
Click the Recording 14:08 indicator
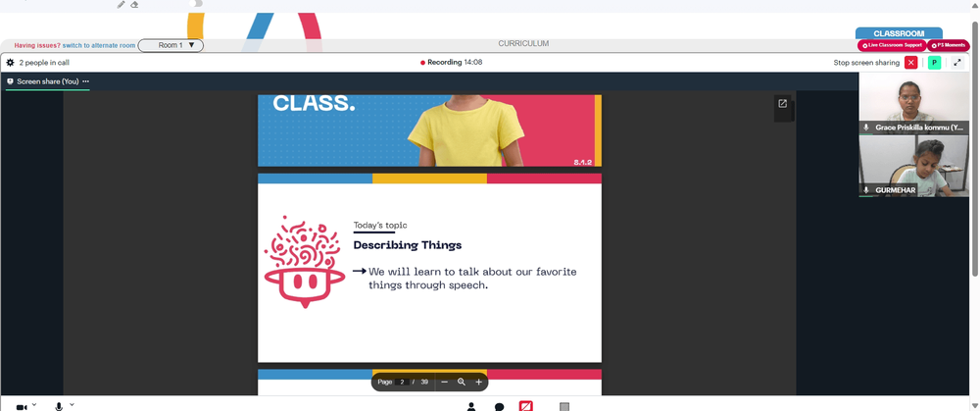click(451, 63)
